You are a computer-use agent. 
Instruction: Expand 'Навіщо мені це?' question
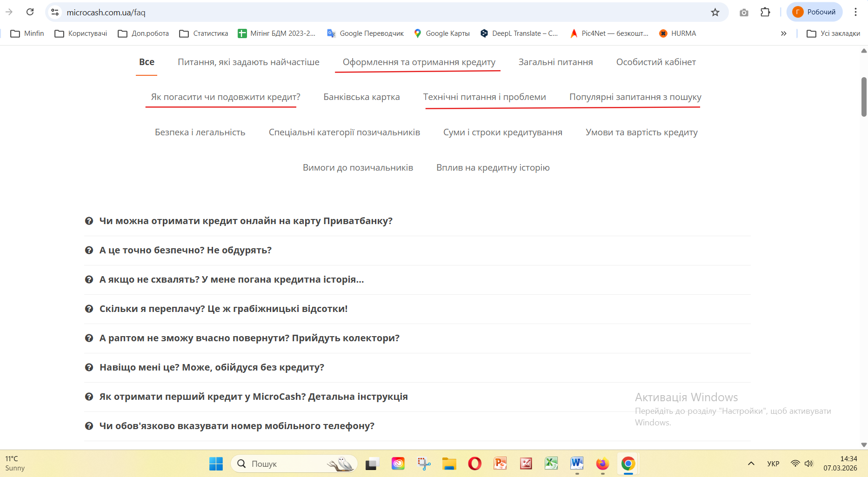coord(417,367)
